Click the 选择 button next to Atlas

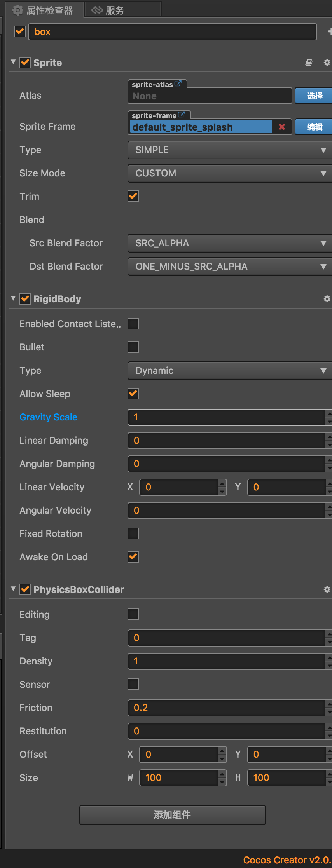click(x=314, y=96)
